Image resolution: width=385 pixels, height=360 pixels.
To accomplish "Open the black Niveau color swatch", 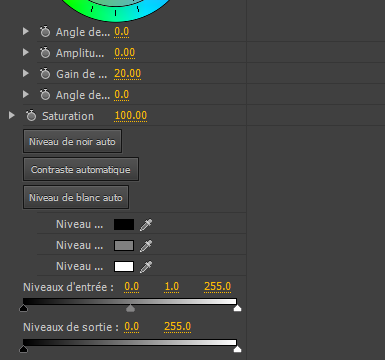I will [x=124, y=225].
